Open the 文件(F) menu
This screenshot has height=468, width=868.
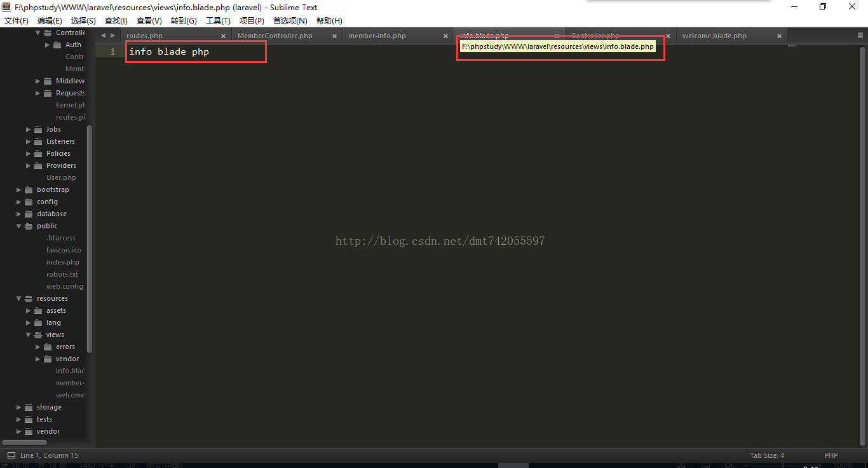tap(17, 21)
